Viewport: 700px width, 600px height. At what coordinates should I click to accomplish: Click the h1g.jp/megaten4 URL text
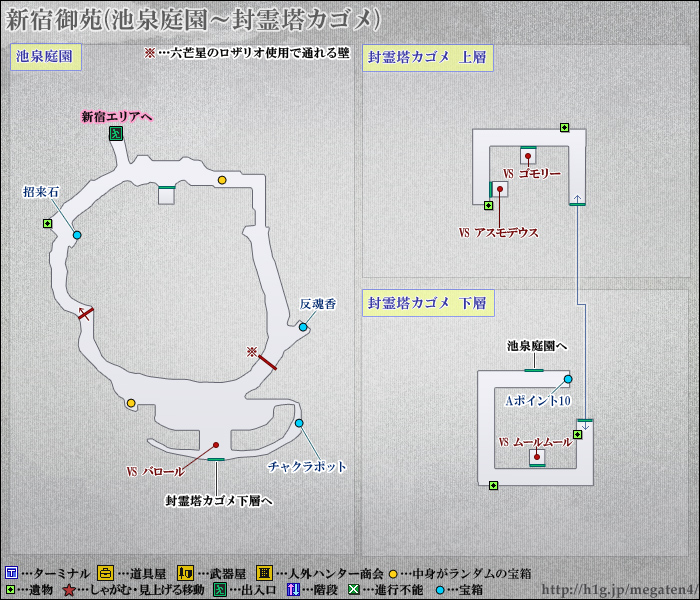[620, 589]
